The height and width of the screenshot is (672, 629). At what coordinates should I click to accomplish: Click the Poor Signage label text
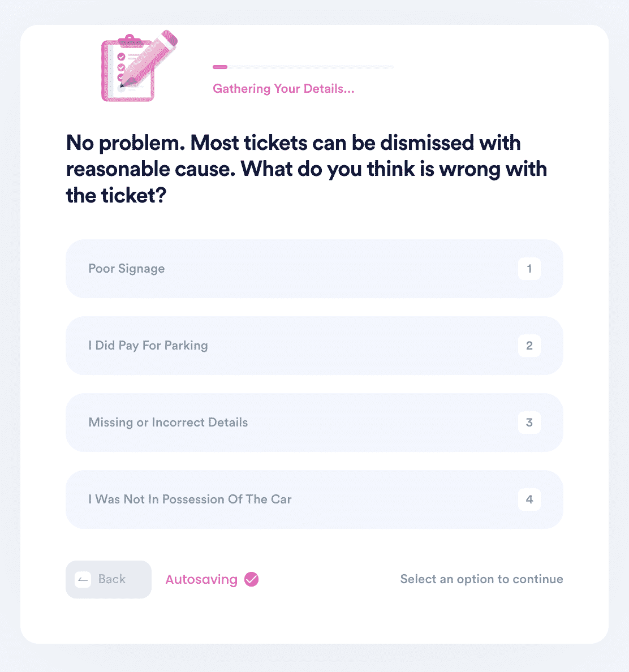pyautogui.click(x=126, y=269)
